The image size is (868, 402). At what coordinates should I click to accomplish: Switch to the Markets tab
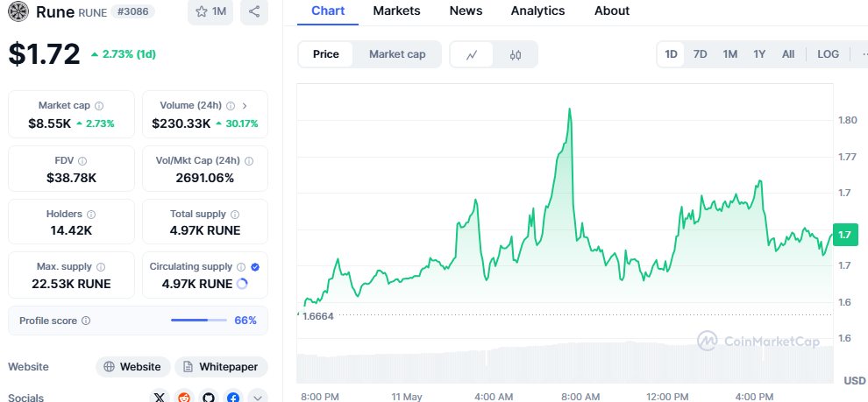[396, 11]
